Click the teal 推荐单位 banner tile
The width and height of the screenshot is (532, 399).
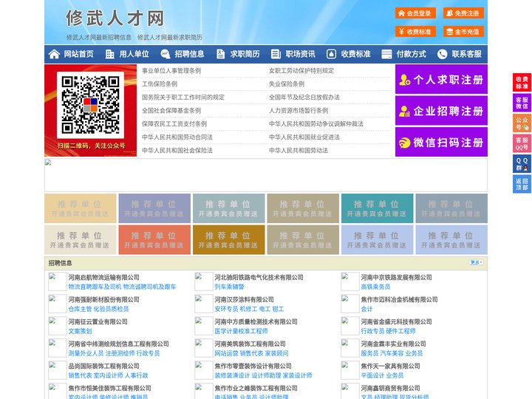click(377, 208)
